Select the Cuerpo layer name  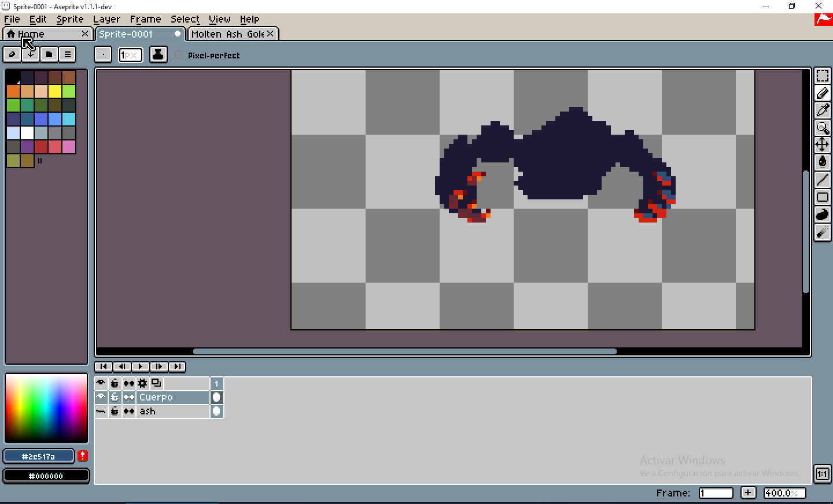(173, 397)
